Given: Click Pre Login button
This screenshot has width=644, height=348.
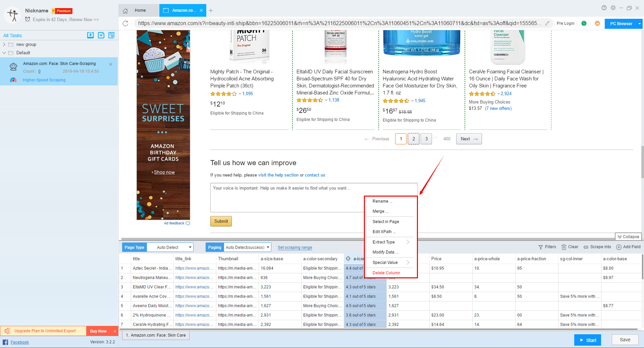Looking at the screenshot, I should [x=566, y=23].
